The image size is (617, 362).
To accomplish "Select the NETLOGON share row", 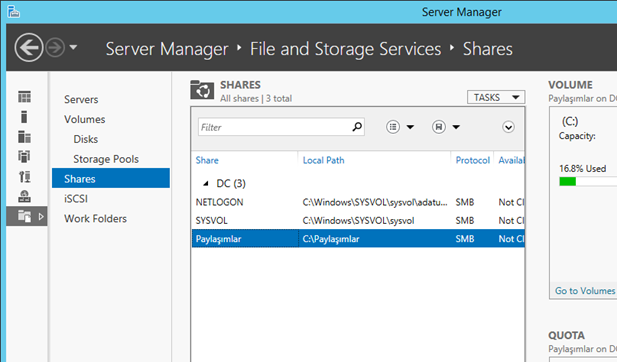I will (x=358, y=202).
